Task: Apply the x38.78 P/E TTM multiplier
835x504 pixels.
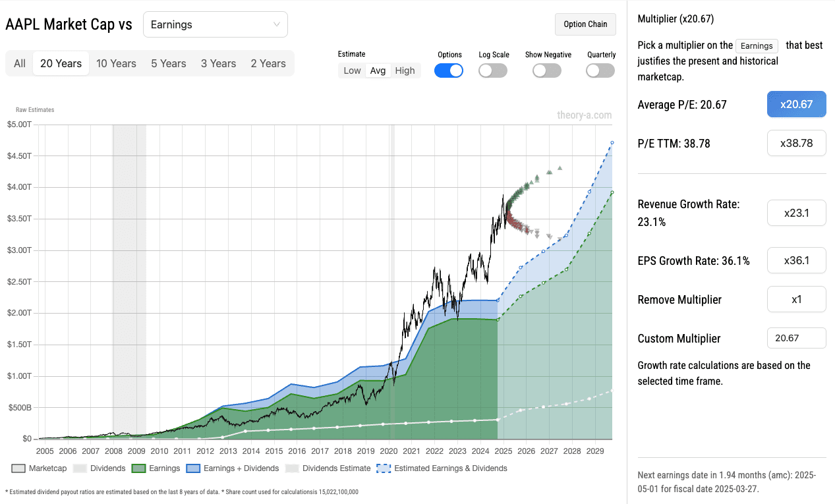Action: point(796,143)
